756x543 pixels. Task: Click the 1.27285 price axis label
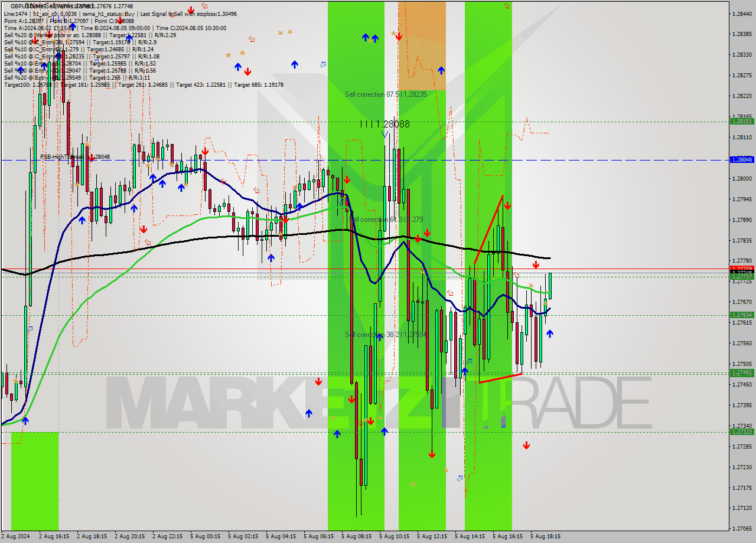tap(742, 446)
